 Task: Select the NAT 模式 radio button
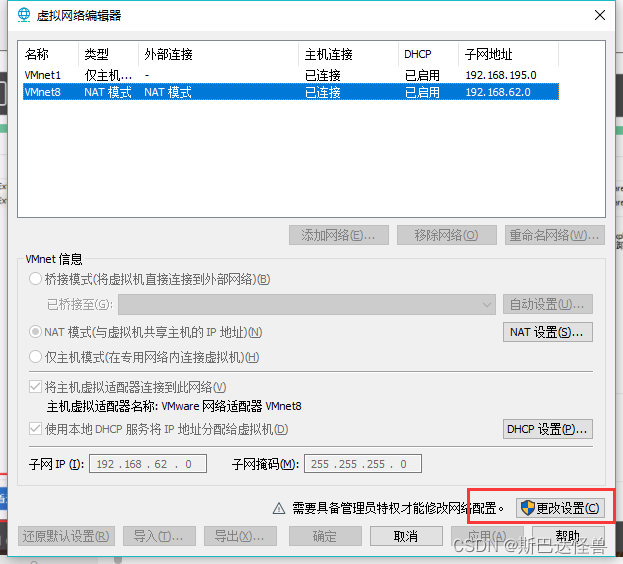pos(35,332)
